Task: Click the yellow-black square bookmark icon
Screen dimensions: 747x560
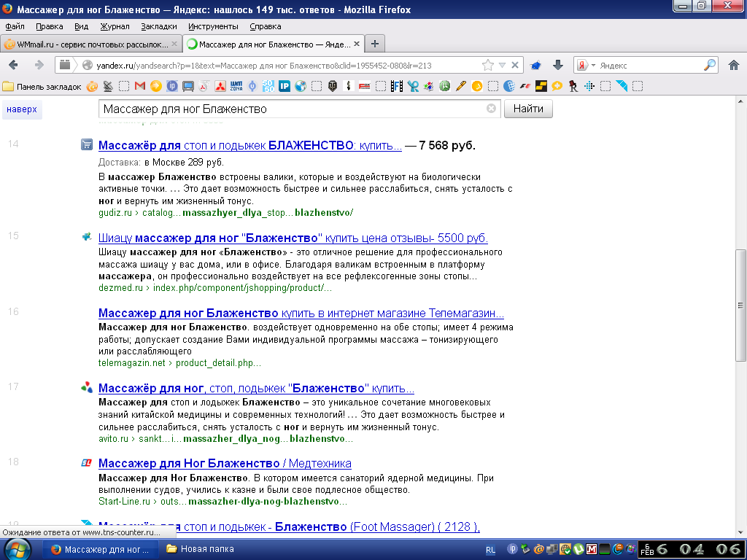Action: click(541, 86)
